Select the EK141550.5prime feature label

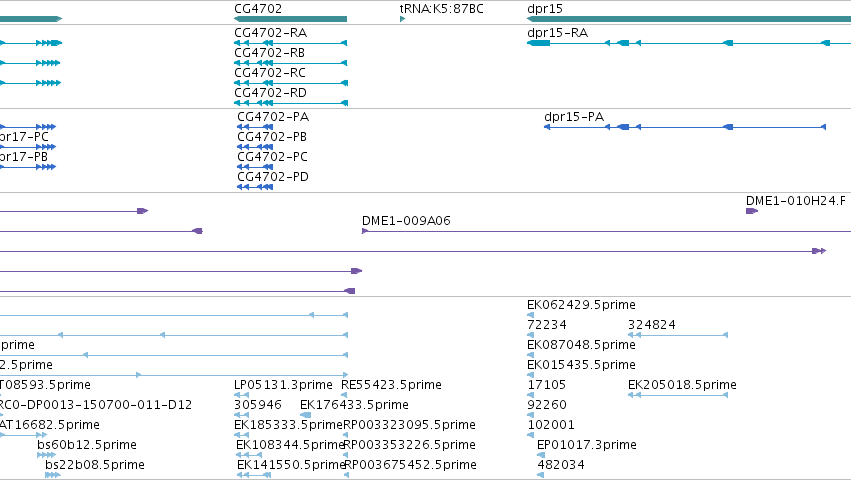pyautogui.click(x=291, y=465)
